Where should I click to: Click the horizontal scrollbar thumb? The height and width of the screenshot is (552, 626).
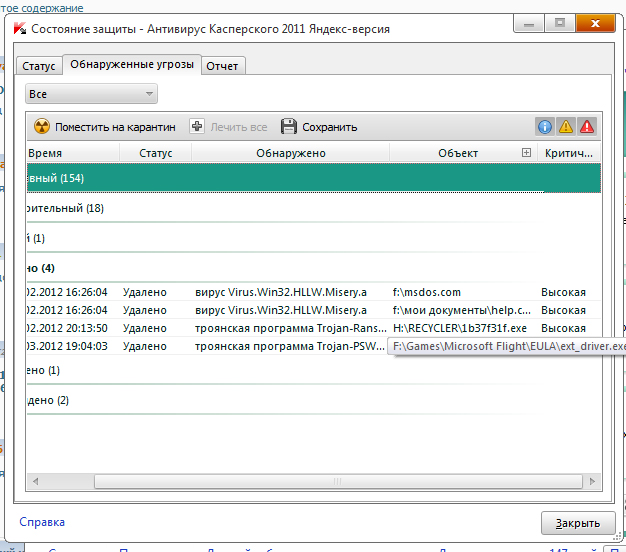(x=338, y=481)
